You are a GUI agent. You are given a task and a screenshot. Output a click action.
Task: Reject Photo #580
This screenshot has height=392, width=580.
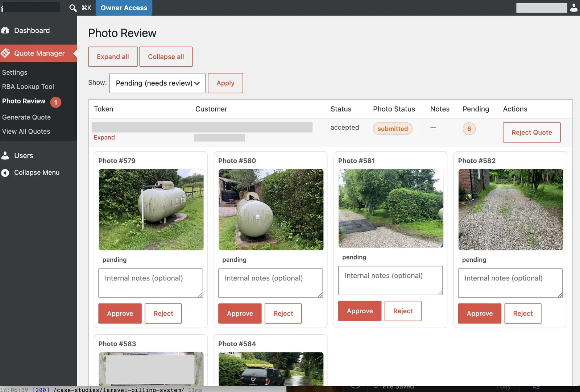pyautogui.click(x=283, y=313)
